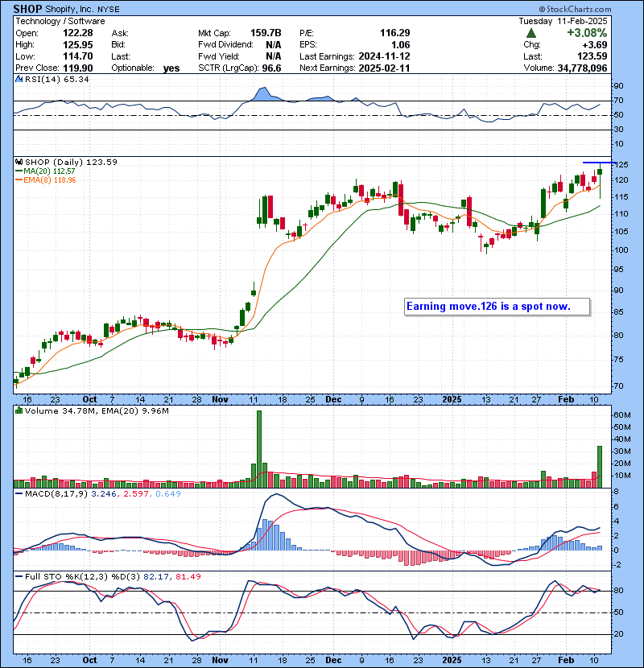Click 'Technology / Software' sector text

pyautogui.click(x=60, y=21)
